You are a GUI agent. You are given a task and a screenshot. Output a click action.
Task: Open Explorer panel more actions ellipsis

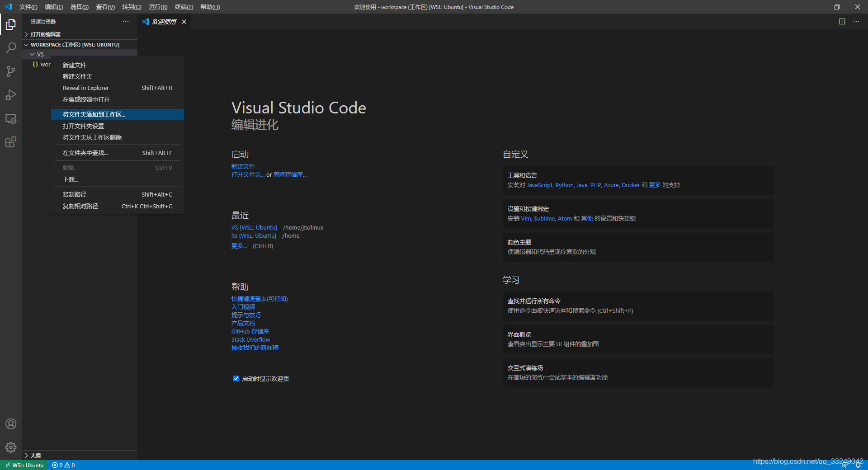[126, 22]
